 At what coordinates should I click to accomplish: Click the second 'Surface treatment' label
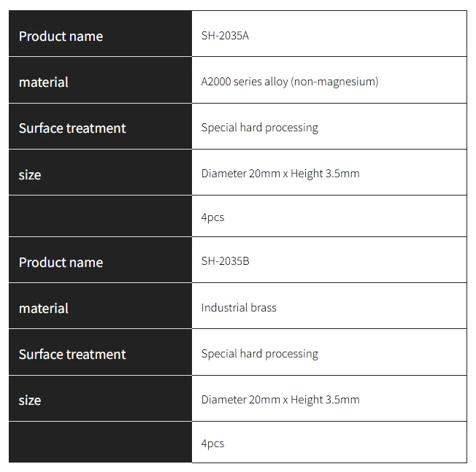[72, 355]
